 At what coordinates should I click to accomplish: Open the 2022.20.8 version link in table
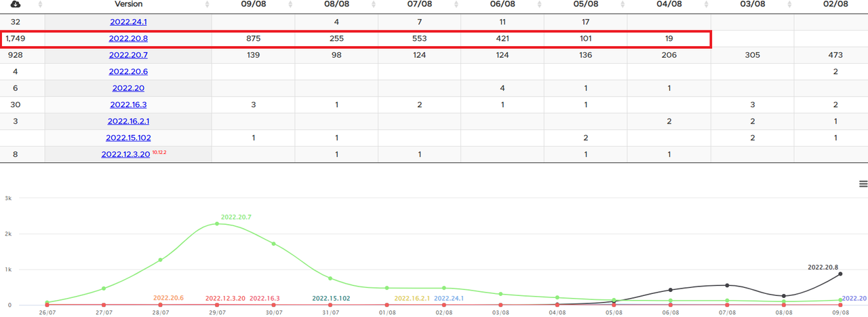pos(128,39)
